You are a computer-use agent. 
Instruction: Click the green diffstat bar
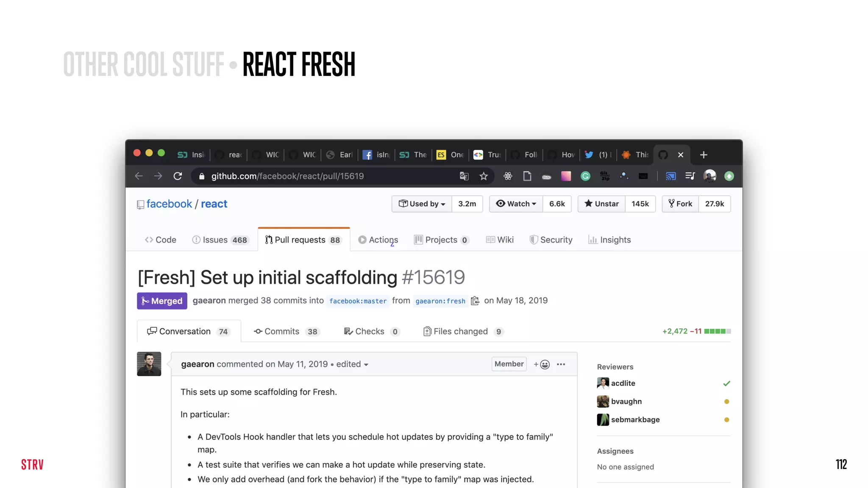click(718, 331)
